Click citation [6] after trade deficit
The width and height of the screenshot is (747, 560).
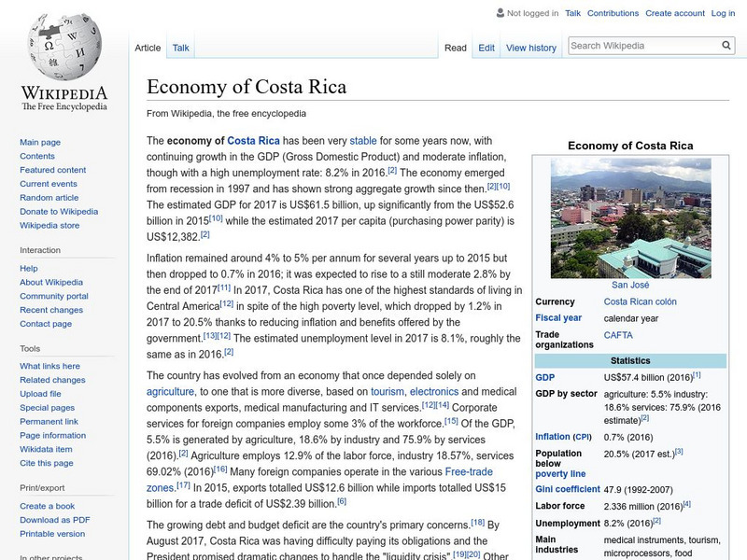pyautogui.click(x=342, y=501)
